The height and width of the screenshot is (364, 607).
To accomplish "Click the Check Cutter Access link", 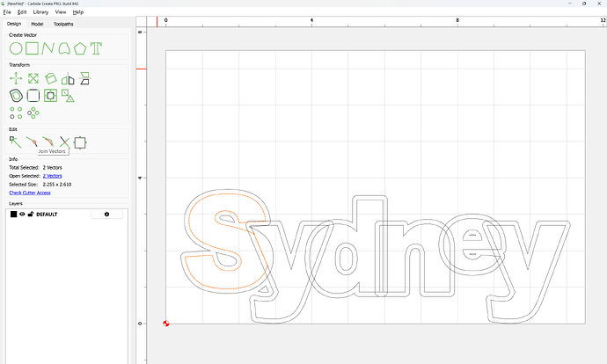I will pos(30,192).
